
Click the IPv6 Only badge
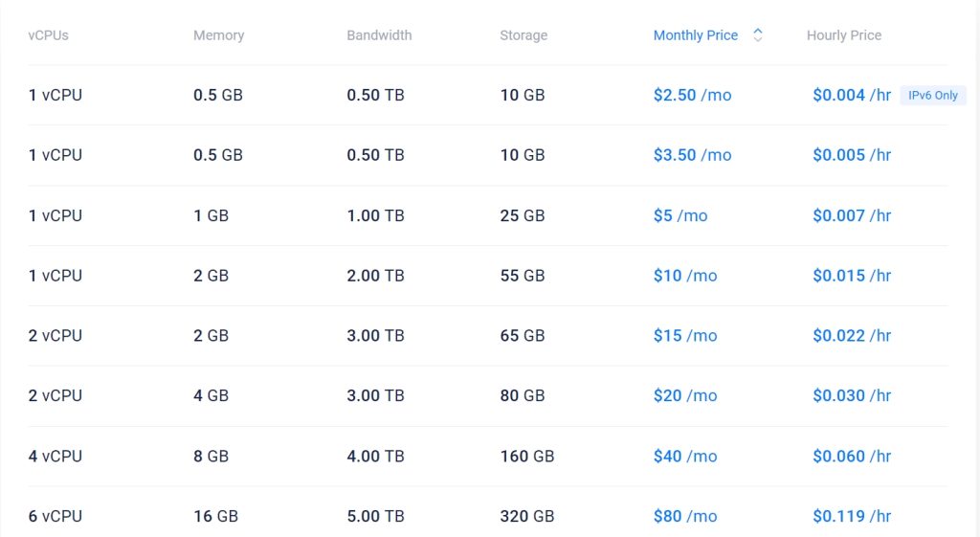point(933,96)
